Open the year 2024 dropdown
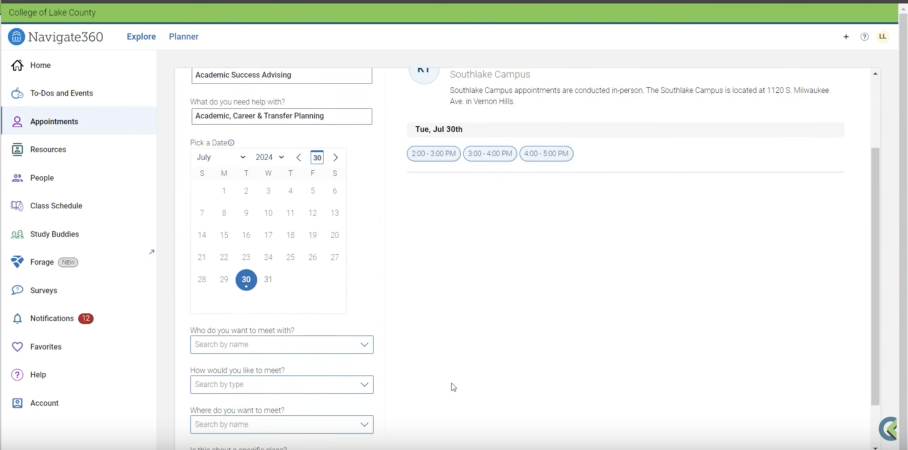 coord(269,157)
